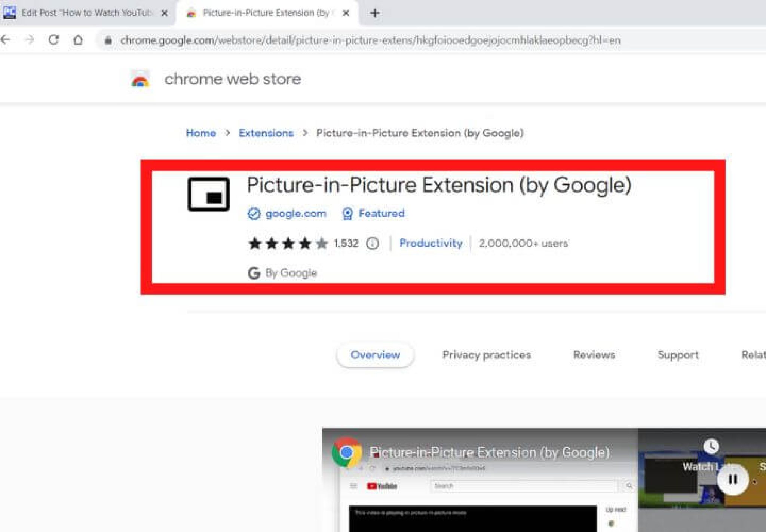Image resolution: width=766 pixels, height=532 pixels.
Task: Click the By Google text
Action: point(291,273)
